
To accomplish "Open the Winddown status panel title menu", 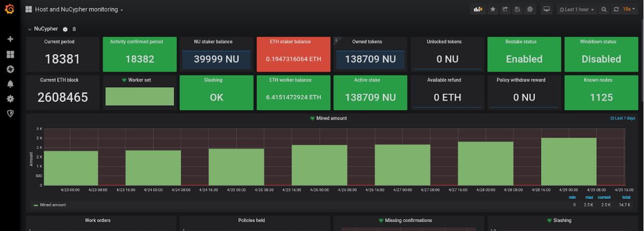I will 598,42.
